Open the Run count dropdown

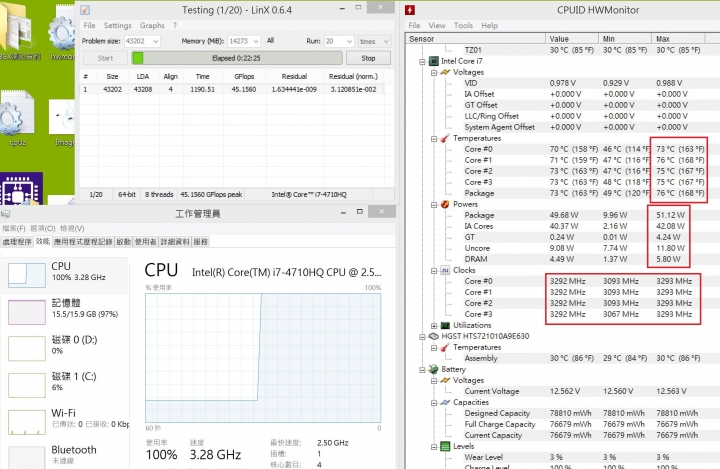[x=349, y=41]
